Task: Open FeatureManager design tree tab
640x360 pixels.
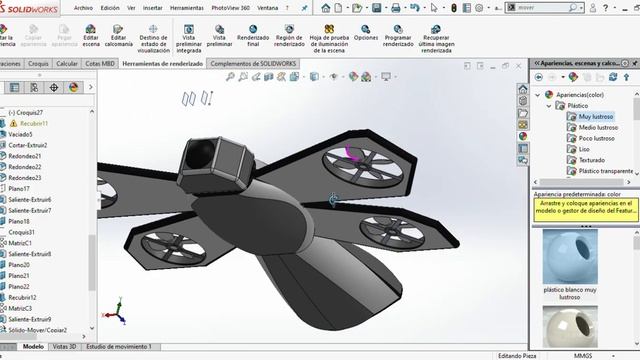Action: pyautogui.click(x=14, y=87)
